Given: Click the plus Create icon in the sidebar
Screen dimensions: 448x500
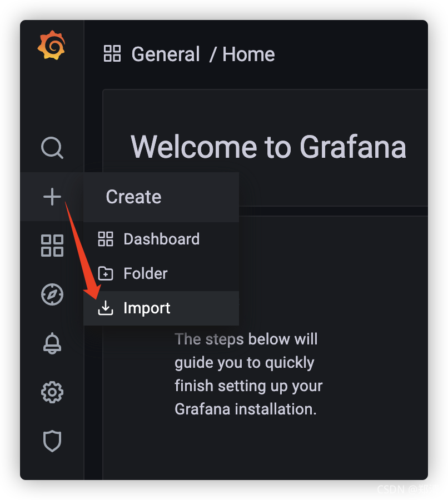Looking at the screenshot, I should [x=52, y=197].
